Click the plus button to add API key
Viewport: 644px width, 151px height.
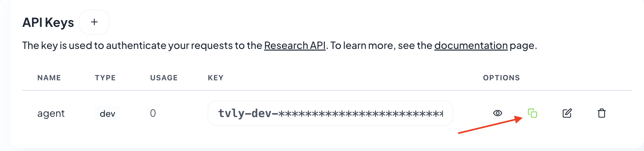point(94,22)
